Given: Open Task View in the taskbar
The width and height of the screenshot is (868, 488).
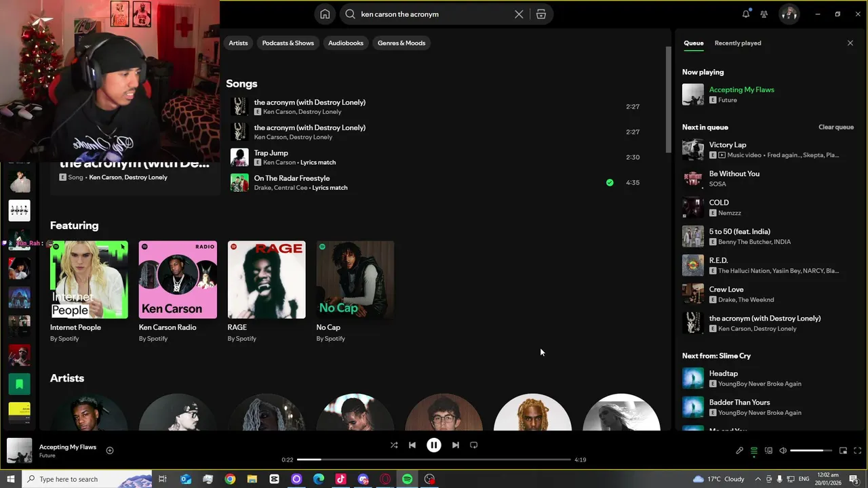Looking at the screenshot, I should click(163, 479).
